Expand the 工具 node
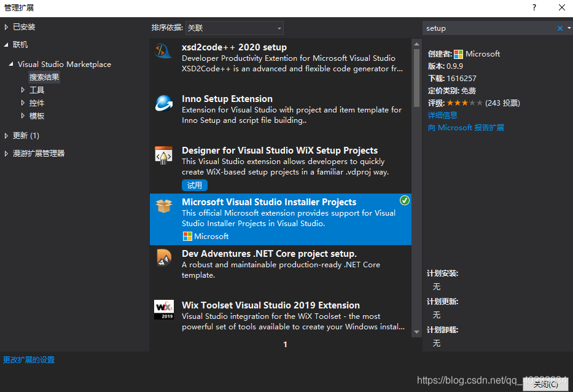This screenshot has height=392, width=573. pos(23,90)
